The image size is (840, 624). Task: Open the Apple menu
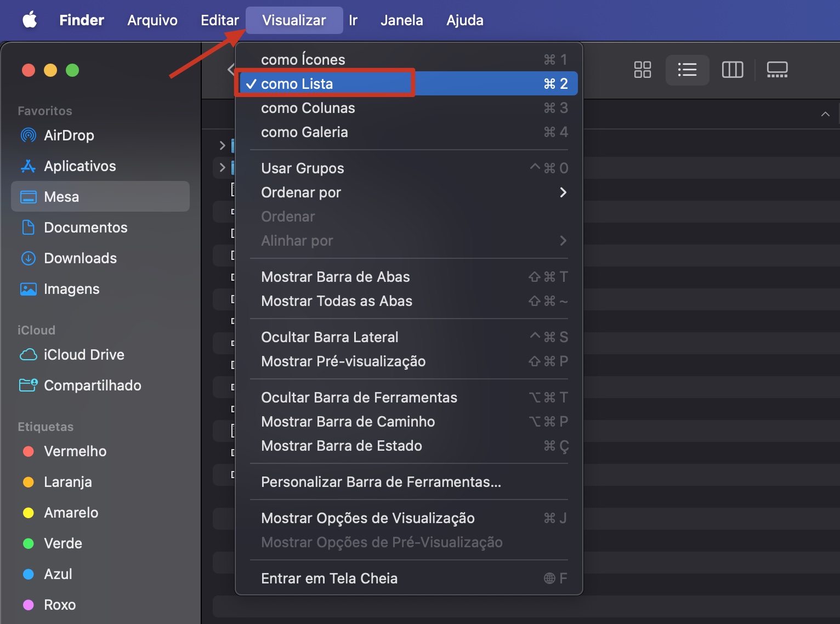[30, 20]
